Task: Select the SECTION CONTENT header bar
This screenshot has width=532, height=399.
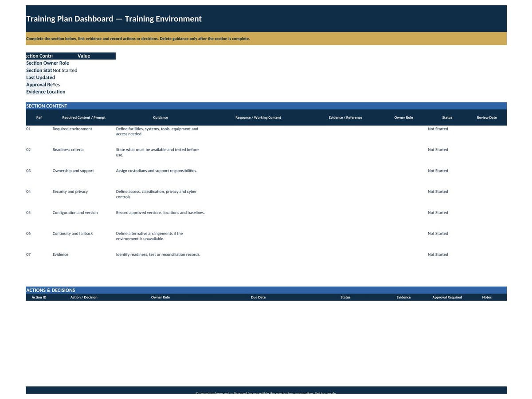Action: pyautogui.click(x=266, y=106)
